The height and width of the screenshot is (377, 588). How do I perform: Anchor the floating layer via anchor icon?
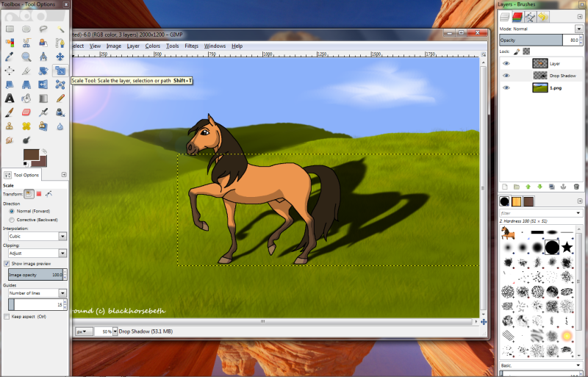click(563, 187)
